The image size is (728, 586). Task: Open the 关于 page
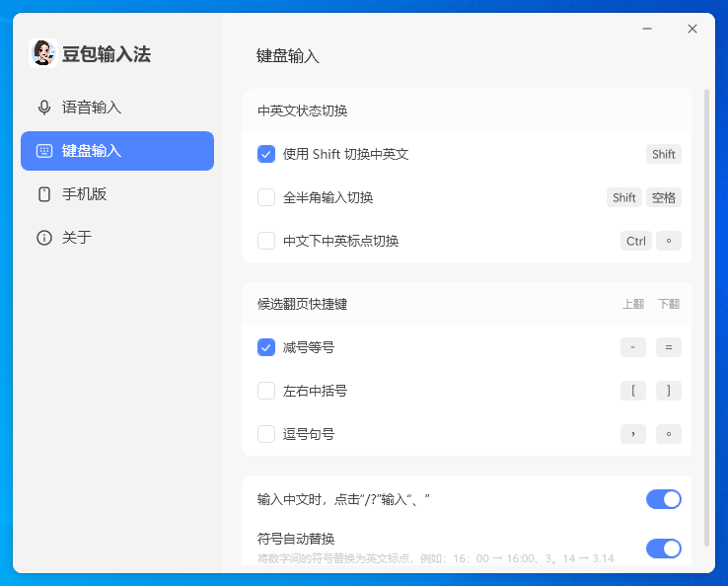117,238
